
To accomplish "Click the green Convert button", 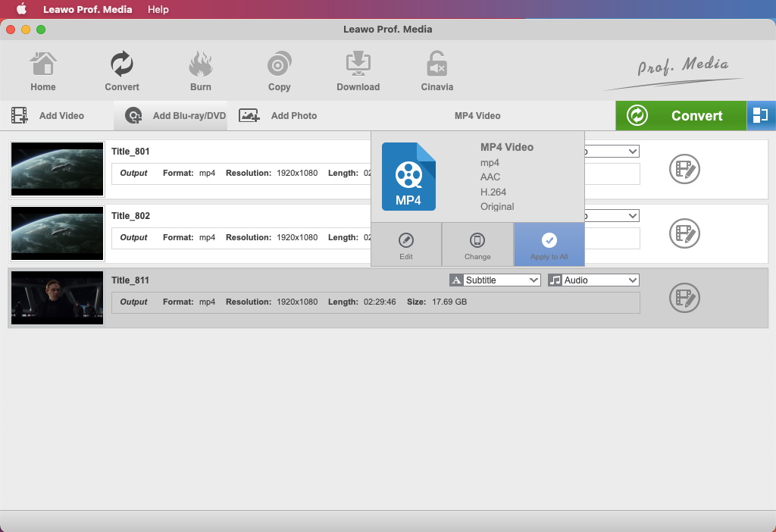I will tap(681, 116).
